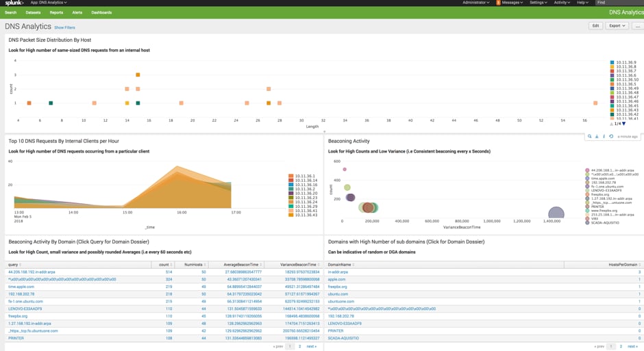Click next in subdomains table pagination
644x351 pixels.
click(632, 346)
